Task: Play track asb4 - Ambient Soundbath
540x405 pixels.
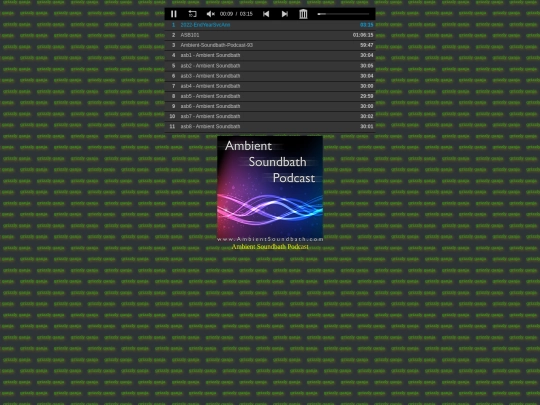Action: [270, 86]
